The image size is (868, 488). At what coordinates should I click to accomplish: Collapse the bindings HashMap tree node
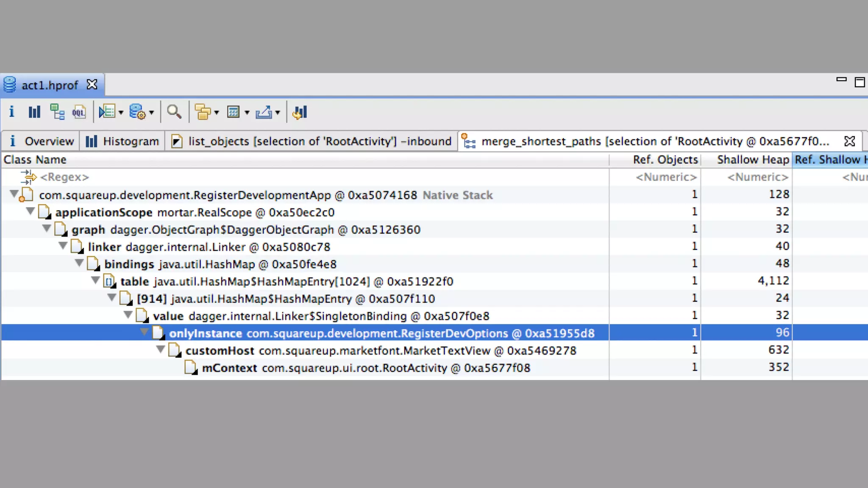click(79, 263)
